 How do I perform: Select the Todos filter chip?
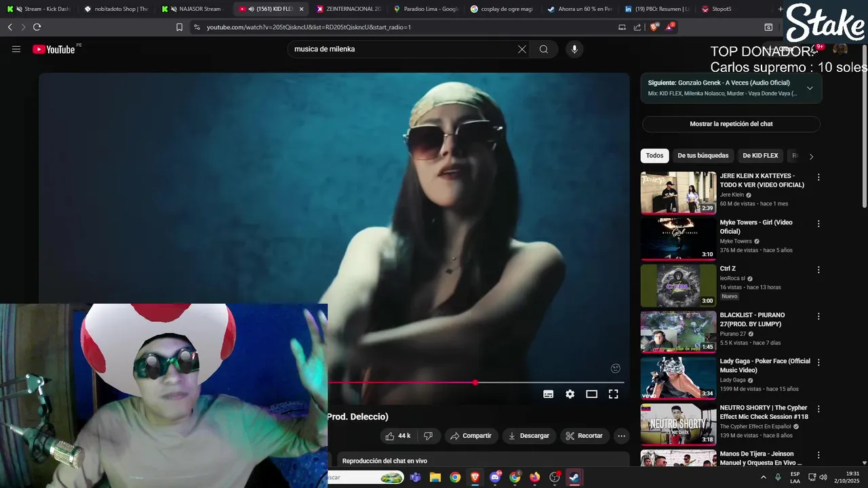coord(654,156)
